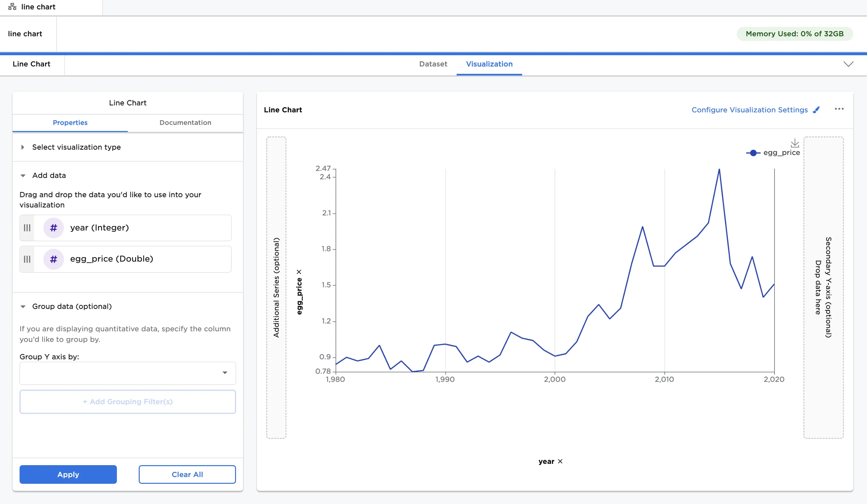867x504 pixels.
Task: Open the ellipsis menu on the chart panel
Action: pos(839,109)
